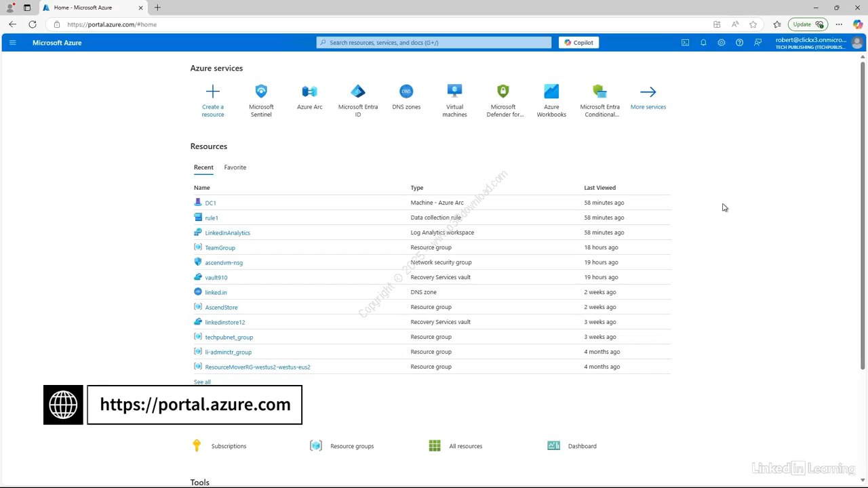This screenshot has width=868, height=488.
Task: Click the browser address bar
Action: coord(380,24)
